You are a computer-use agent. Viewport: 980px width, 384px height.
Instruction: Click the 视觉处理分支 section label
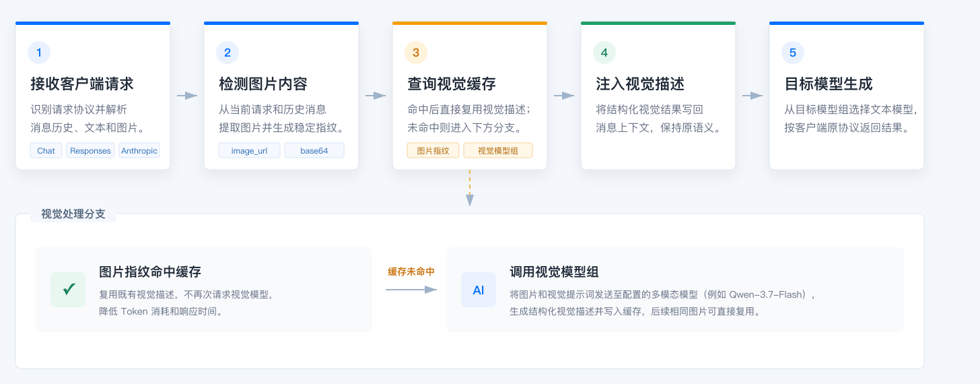tap(73, 214)
